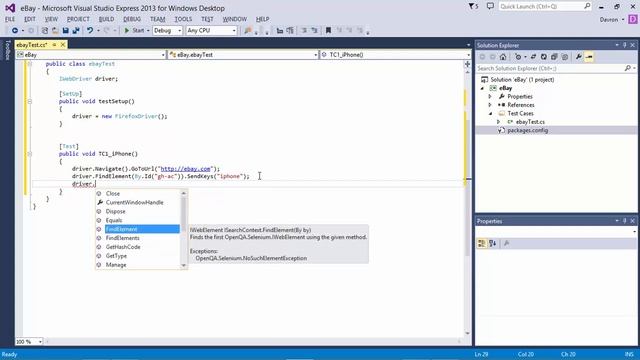640x360 pixels.
Task: Click the Save All toolbar icon
Action: 76,31
